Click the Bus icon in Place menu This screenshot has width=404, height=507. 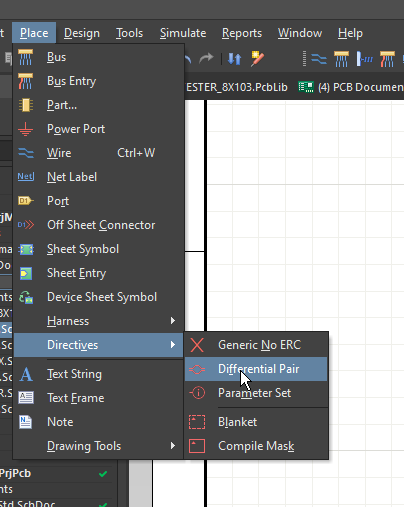coord(26,57)
